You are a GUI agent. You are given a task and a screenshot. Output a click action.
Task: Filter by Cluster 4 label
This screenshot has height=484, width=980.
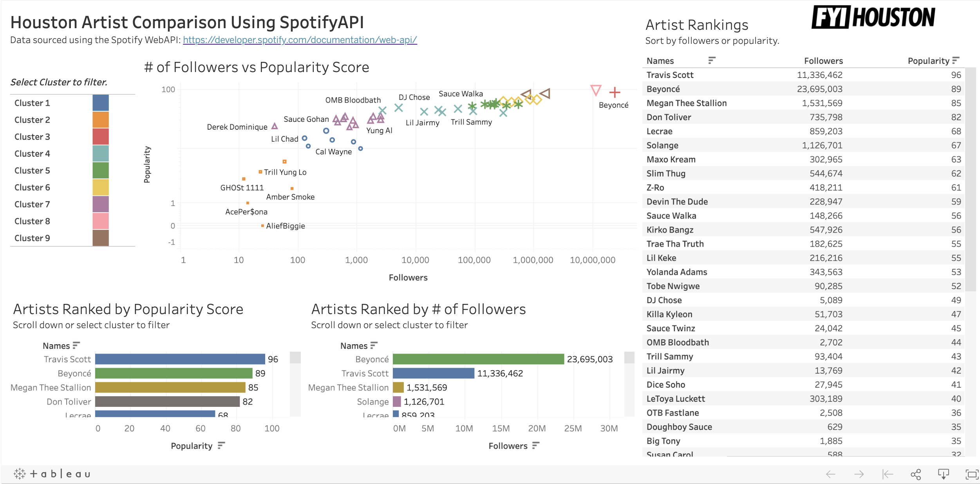[32, 154]
